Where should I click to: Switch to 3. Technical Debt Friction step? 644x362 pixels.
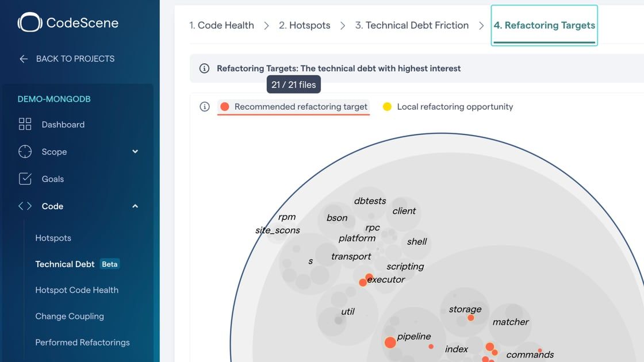pos(412,25)
